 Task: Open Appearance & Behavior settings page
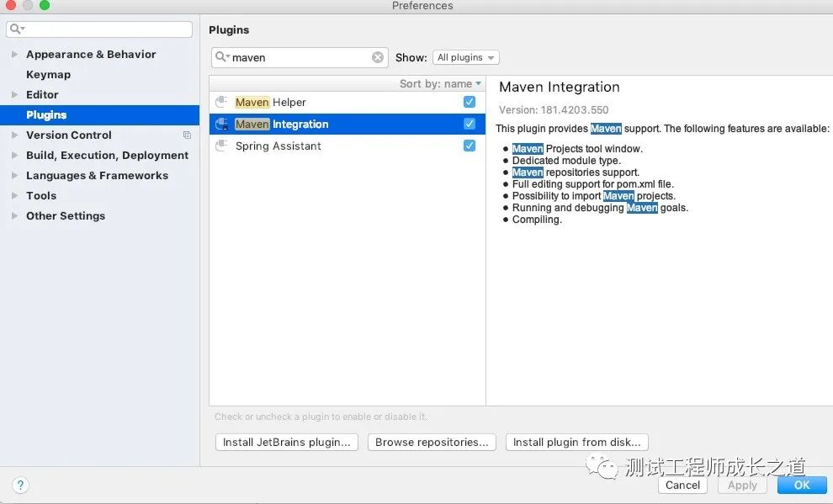(x=91, y=54)
